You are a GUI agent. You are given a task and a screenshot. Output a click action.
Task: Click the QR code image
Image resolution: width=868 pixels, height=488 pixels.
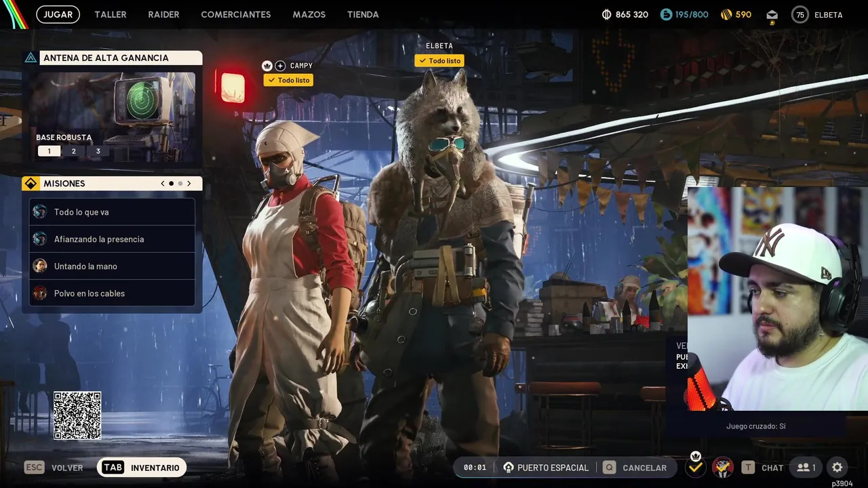(x=77, y=415)
